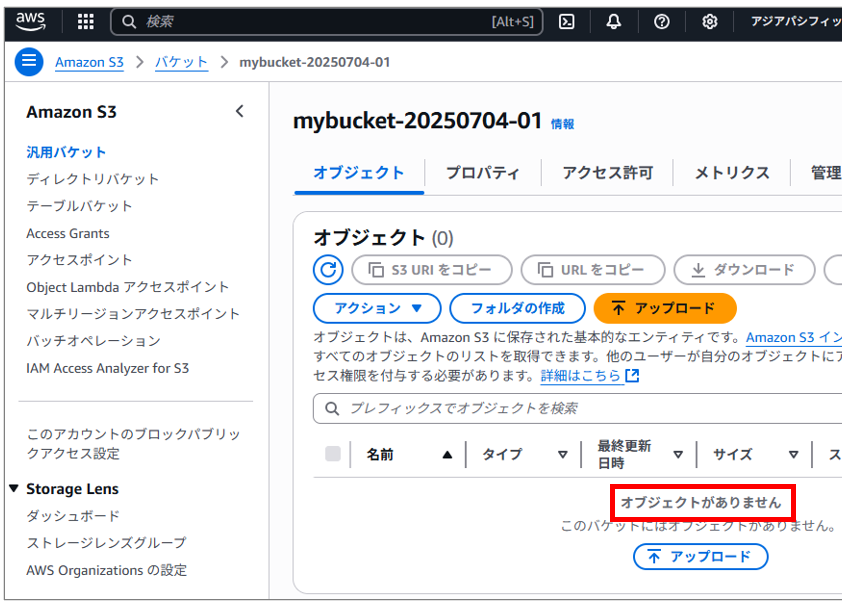842x602 pixels.
Task: Focus the AWS top search field
Action: (x=326, y=21)
